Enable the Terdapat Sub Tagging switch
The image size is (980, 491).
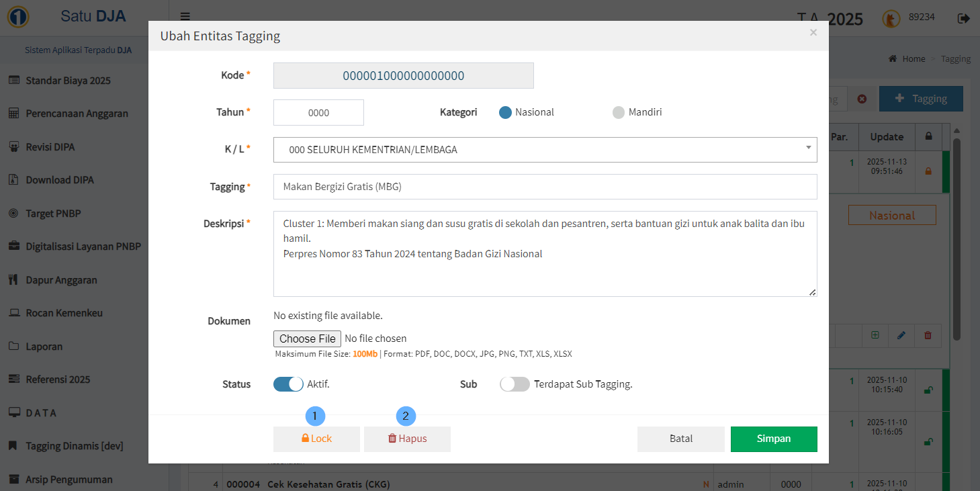tap(515, 384)
